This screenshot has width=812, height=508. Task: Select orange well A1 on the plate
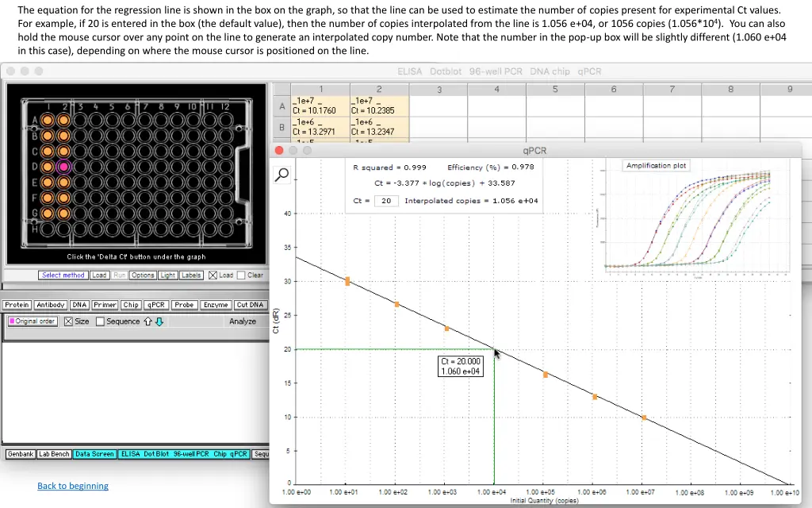pyautogui.click(x=48, y=121)
